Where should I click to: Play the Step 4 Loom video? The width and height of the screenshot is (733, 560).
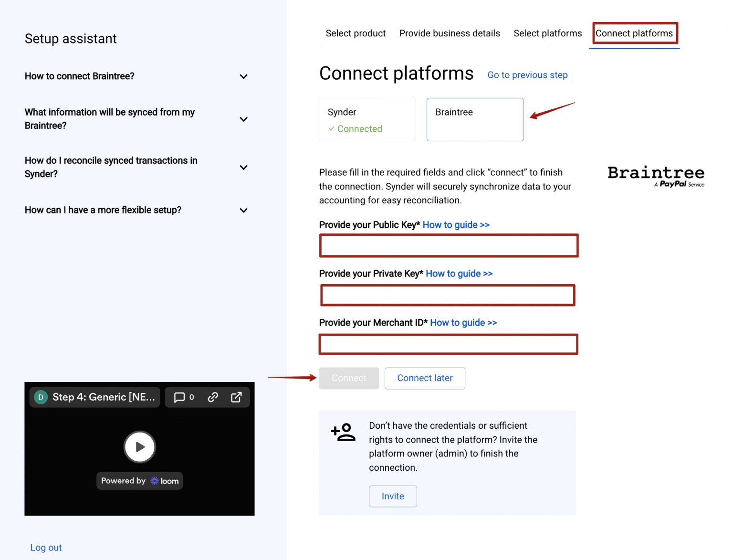click(x=139, y=447)
